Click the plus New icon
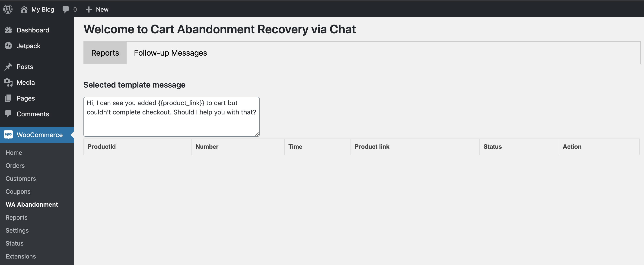This screenshot has width=644, height=265. point(89,9)
